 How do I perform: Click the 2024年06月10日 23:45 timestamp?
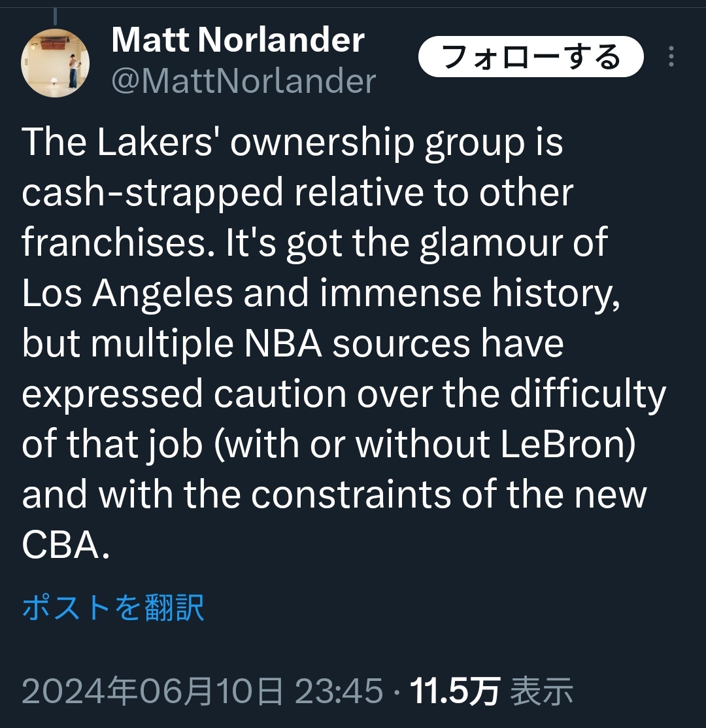point(202,691)
